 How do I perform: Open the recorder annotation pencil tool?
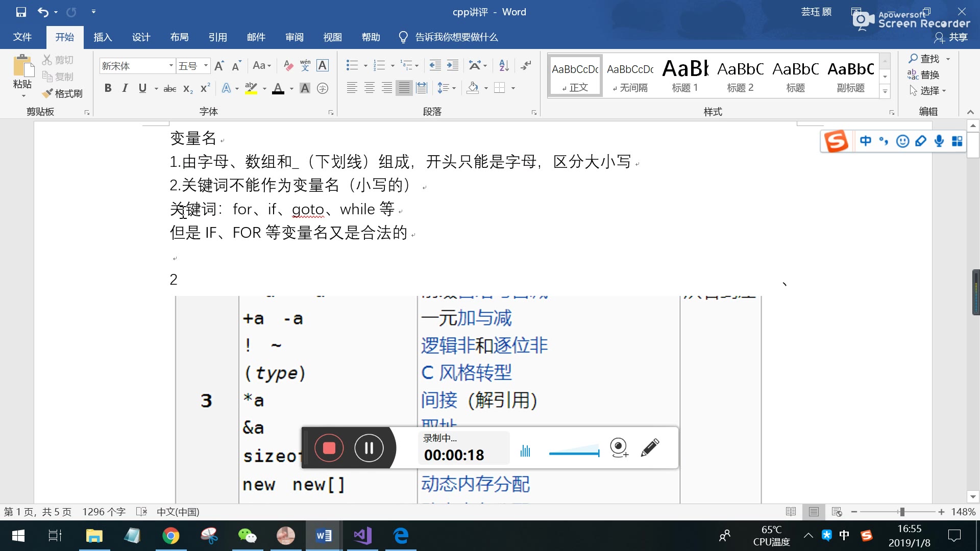(649, 448)
